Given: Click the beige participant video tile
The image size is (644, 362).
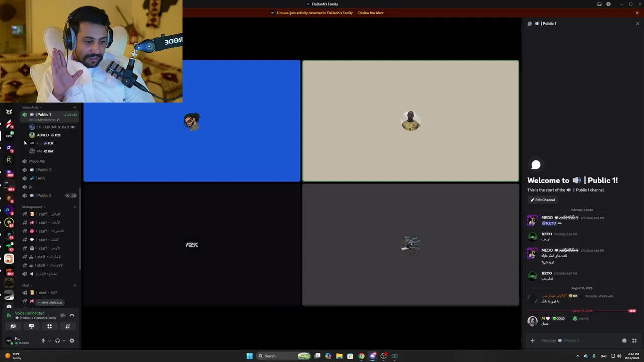Looking at the screenshot, I should [411, 121].
